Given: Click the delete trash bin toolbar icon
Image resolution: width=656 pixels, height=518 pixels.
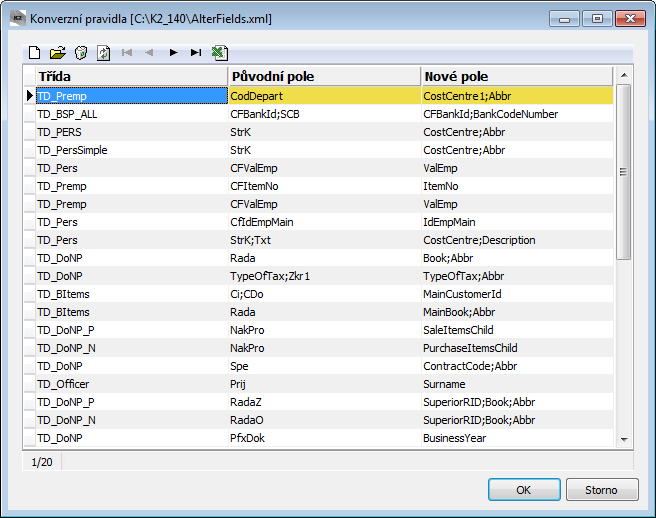Looking at the screenshot, I should click(81, 53).
